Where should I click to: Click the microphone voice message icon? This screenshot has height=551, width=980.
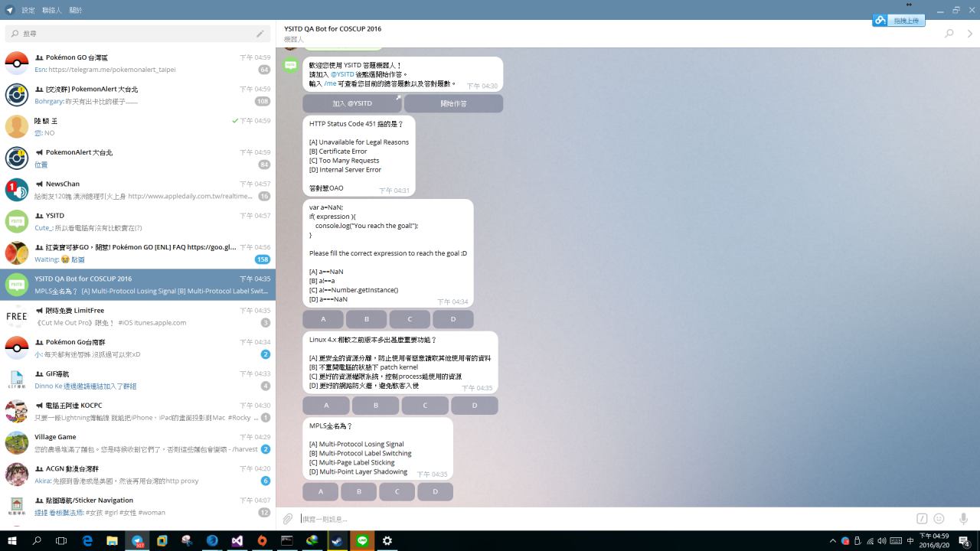coord(963,519)
